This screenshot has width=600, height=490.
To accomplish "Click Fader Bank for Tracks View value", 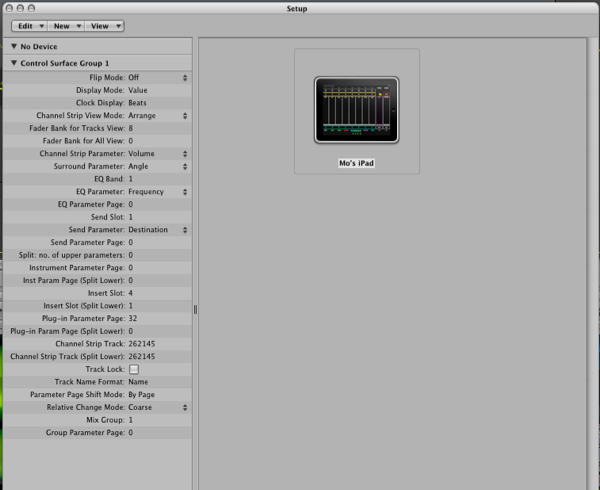I will (x=131, y=128).
